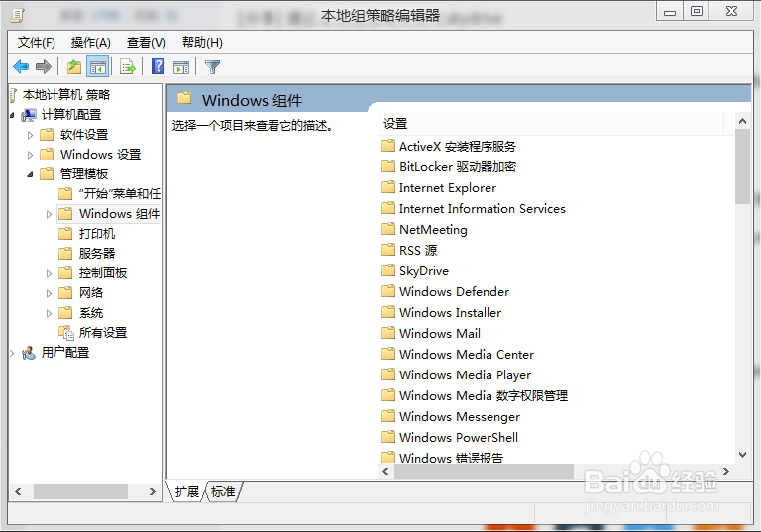Click settings list horizontal scroll right arrow

point(726,471)
